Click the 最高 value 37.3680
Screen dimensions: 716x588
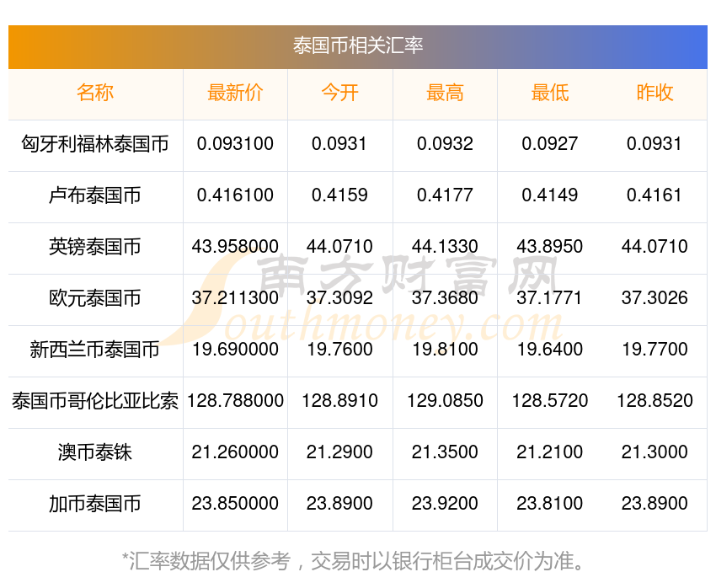445,298
